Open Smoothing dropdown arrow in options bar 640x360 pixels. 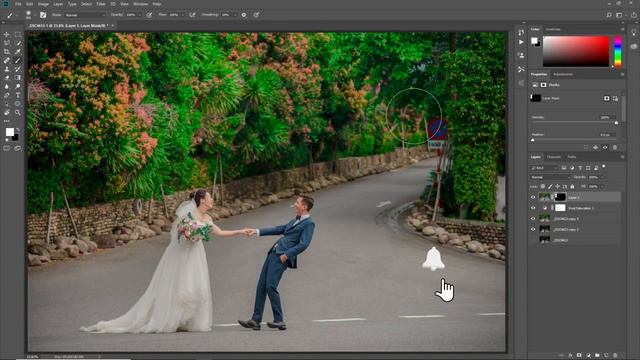[235, 15]
